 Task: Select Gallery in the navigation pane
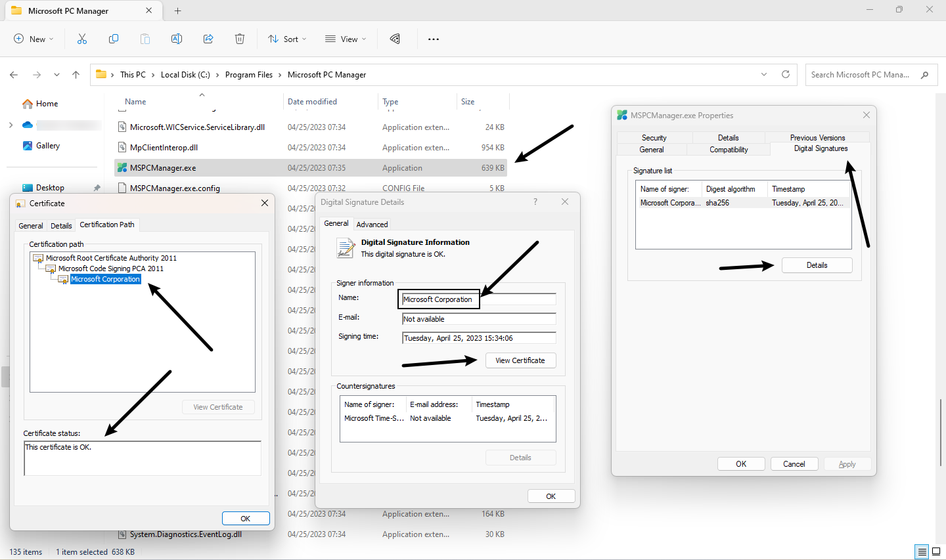coord(41,146)
